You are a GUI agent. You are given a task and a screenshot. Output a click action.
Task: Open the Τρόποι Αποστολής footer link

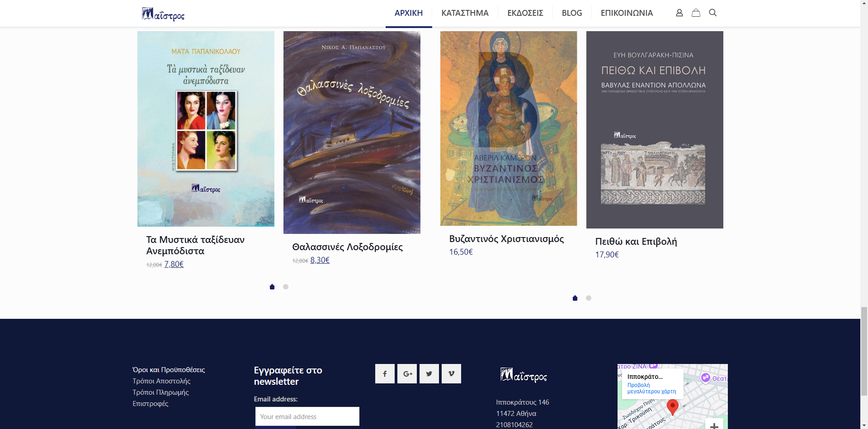click(x=161, y=381)
